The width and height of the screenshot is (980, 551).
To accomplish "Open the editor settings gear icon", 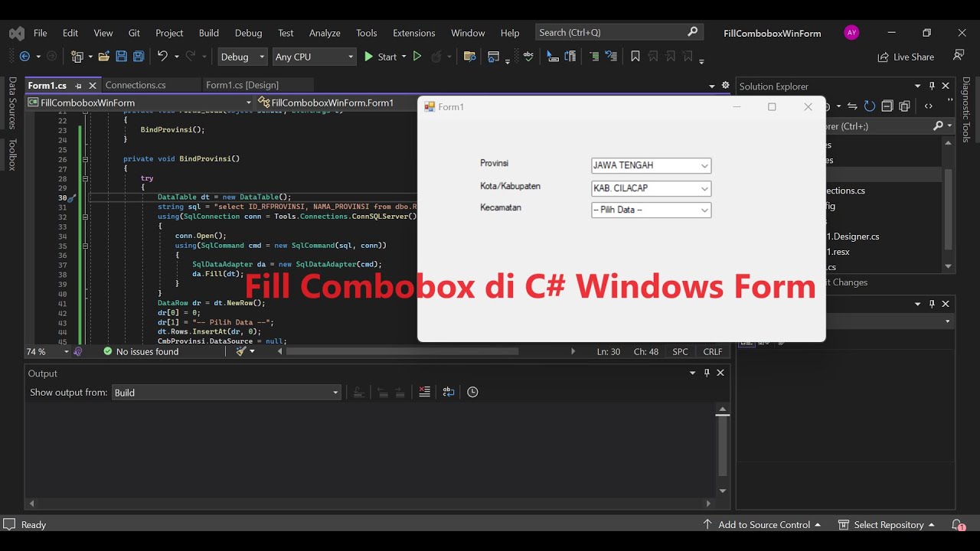I will (x=725, y=85).
